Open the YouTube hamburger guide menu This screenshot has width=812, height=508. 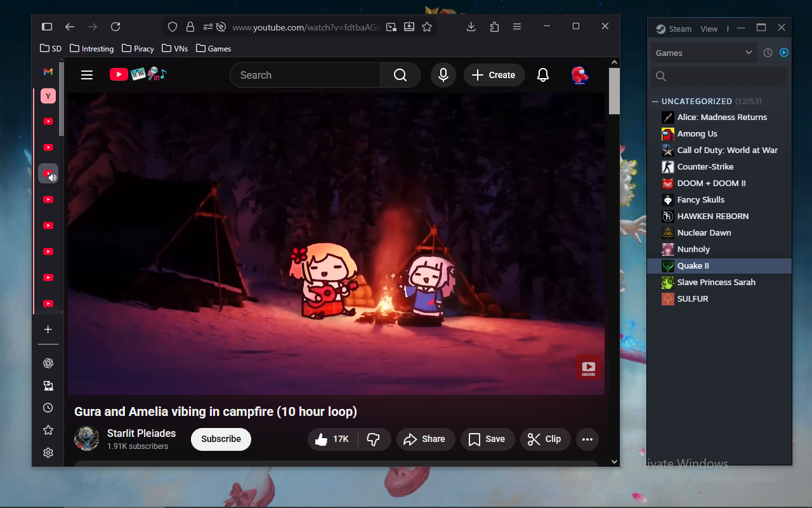coord(87,75)
